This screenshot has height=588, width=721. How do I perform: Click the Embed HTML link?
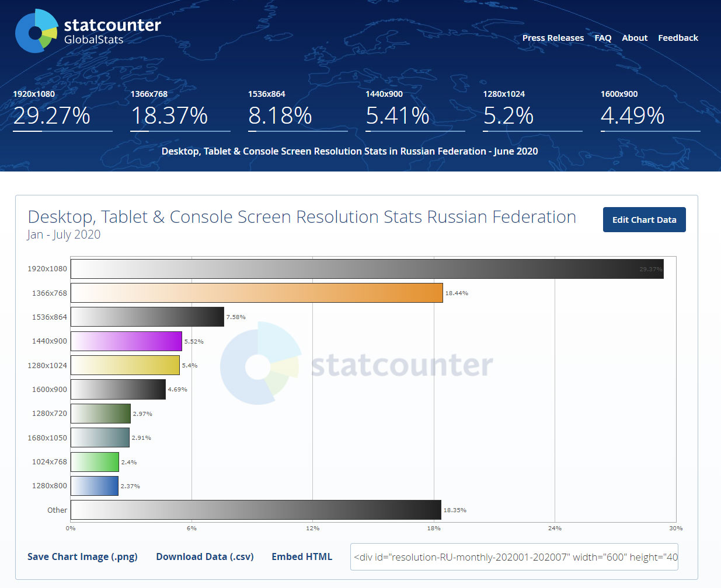pos(302,556)
